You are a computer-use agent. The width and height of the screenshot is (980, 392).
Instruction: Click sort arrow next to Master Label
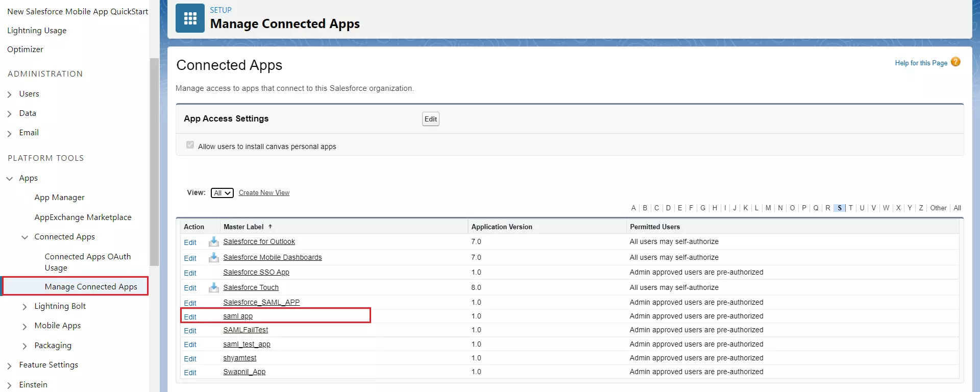270,227
